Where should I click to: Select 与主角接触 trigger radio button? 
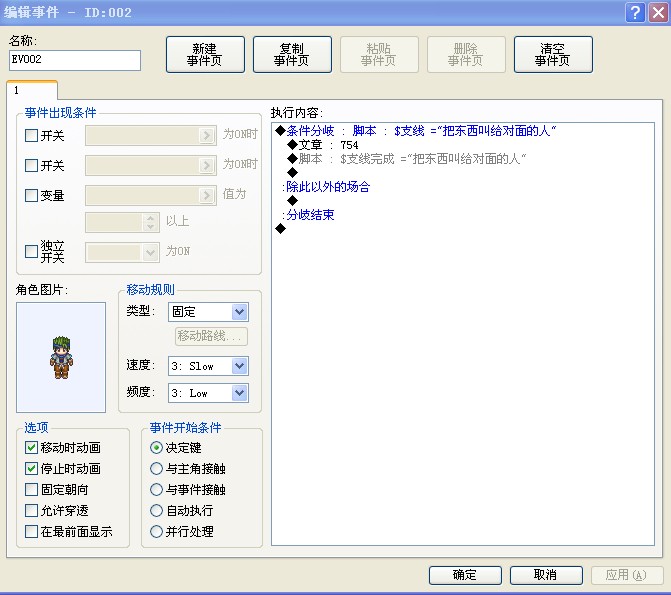click(157, 469)
